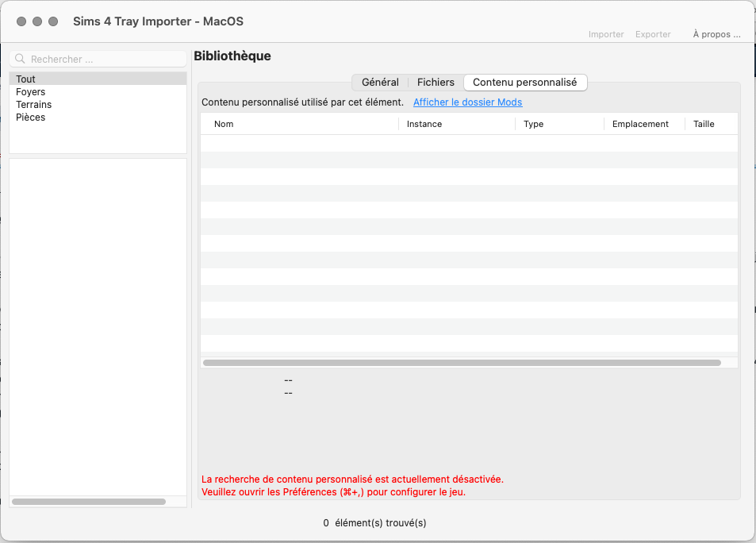The width and height of the screenshot is (756, 543).
Task: Minimize the window with the middle button
Action: click(37, 21)
